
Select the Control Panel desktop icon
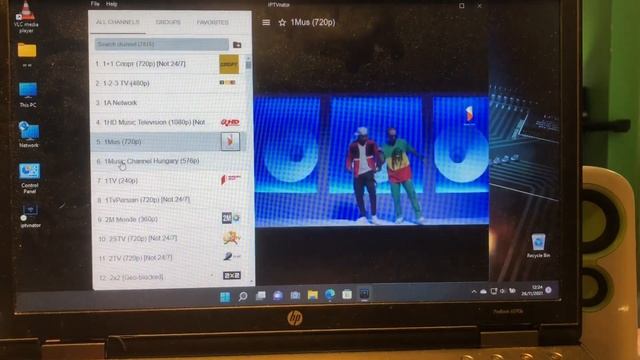[29, 178]
